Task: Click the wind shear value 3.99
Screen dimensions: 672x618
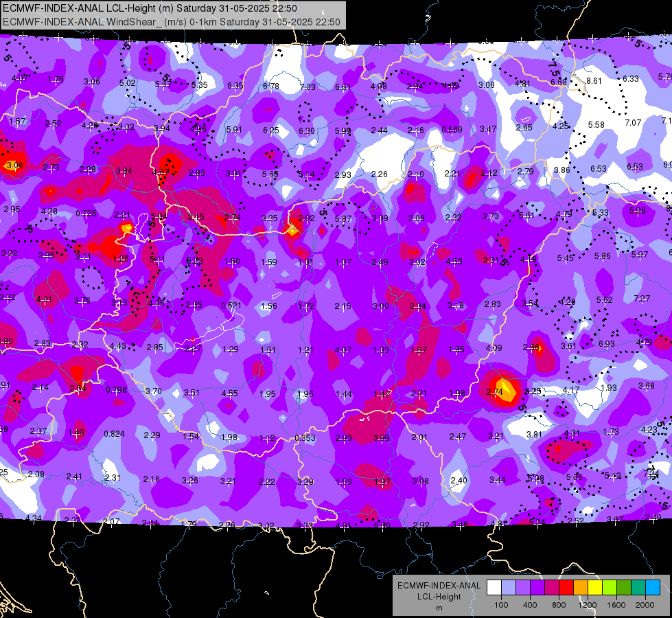Action: (x=381, y=438)
